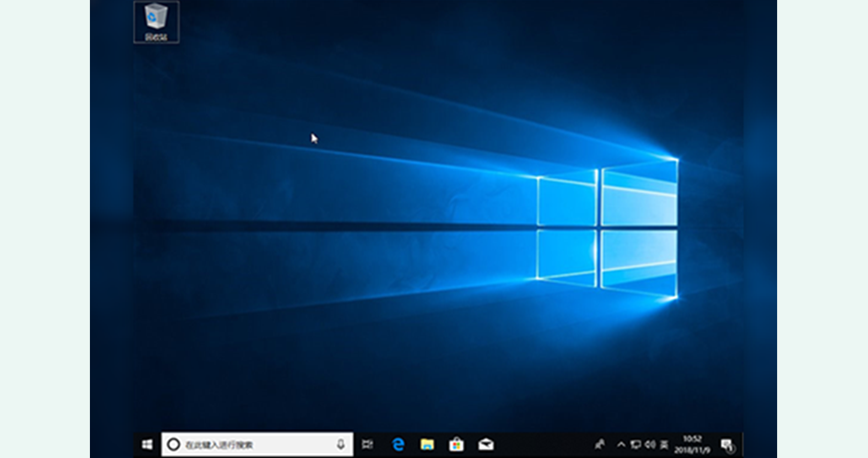
Task: Click the volume speaker tray icon
Action: coord(650,445)
